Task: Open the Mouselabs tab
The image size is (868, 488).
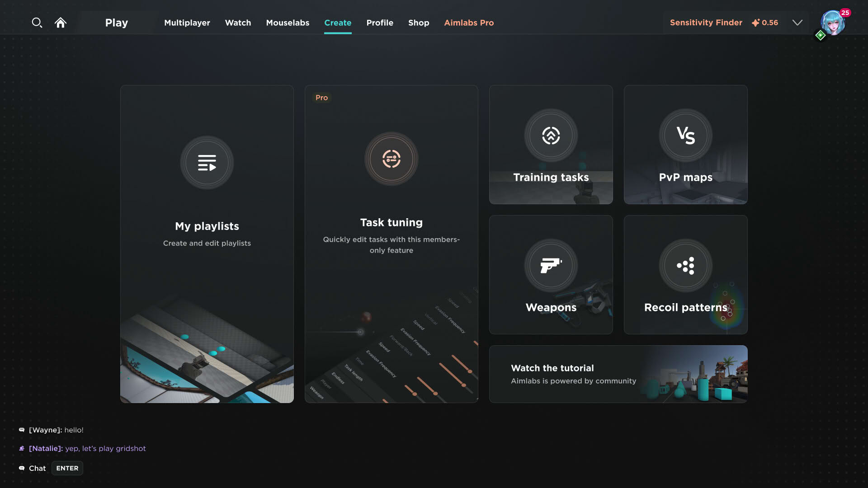Action: click(x=288, y=23)
